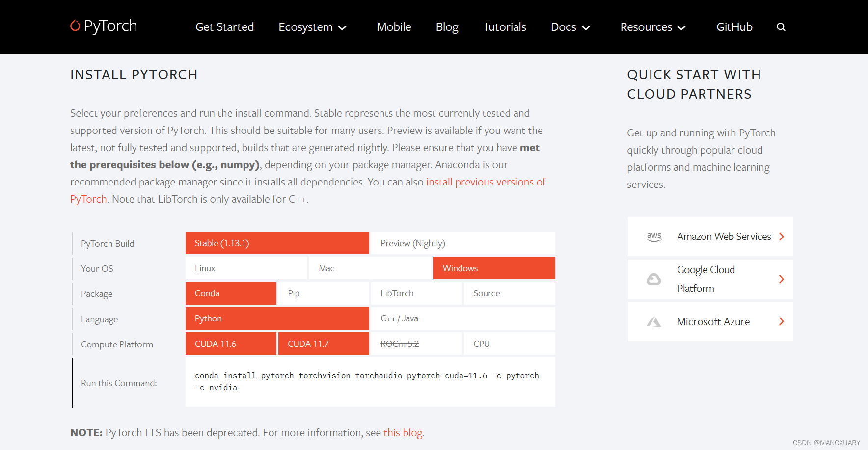This screenshot has height=450, width=868.
Task: Click the 'NOTE:' bold text
Action: (x=86, y=433)
